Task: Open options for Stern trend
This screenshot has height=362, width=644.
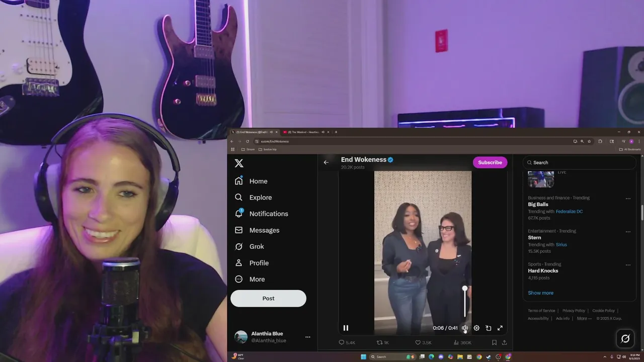Action: [628, 232]
